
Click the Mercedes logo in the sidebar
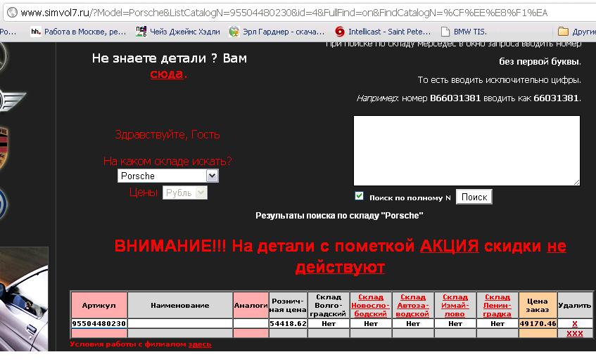click(x=4, y=55)
